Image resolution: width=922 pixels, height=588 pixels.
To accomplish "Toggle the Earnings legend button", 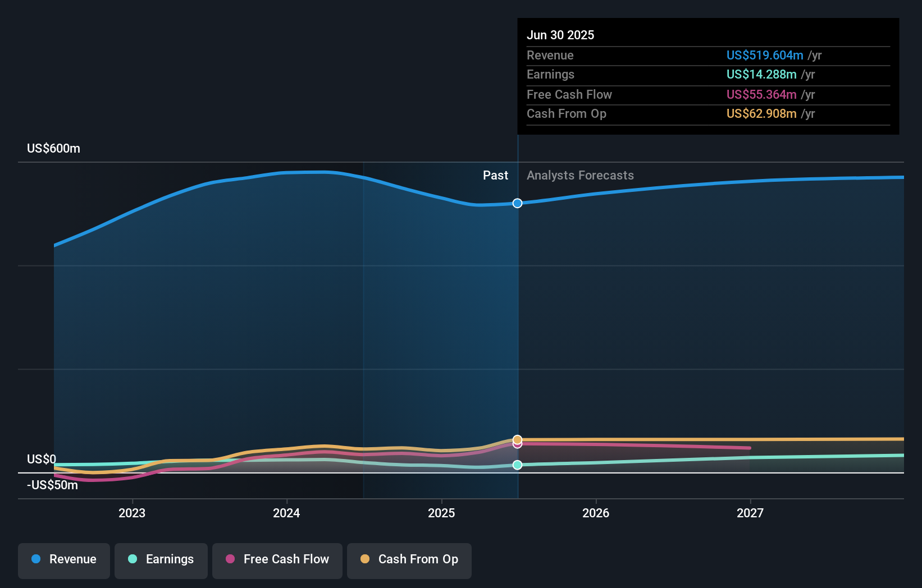I will [161, 561].
